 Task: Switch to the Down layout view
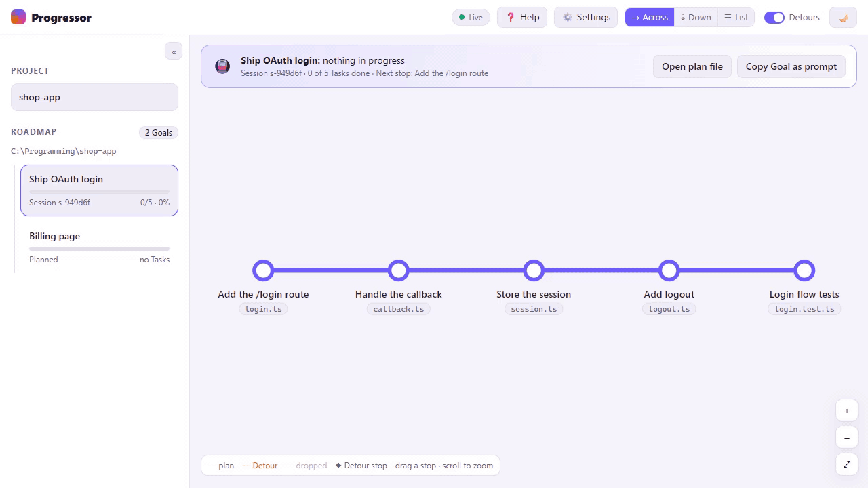[x=696, y=17]
